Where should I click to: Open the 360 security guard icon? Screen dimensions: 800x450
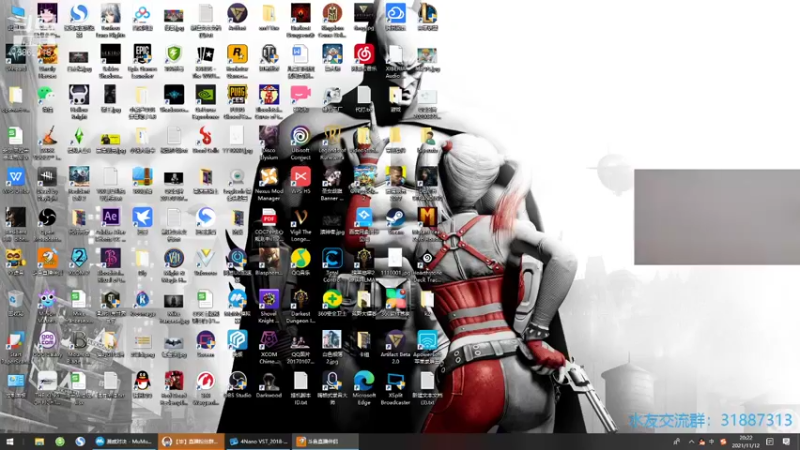(x=332, y=299)
